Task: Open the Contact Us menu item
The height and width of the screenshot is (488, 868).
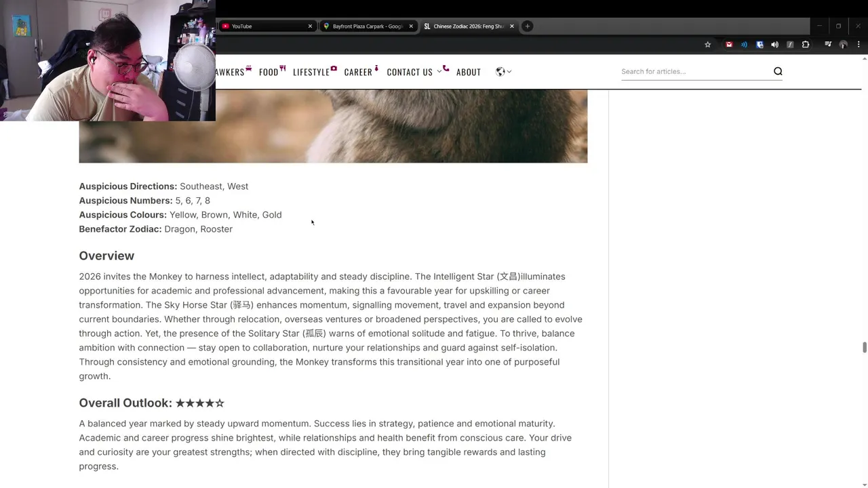Action: [410, 72]
